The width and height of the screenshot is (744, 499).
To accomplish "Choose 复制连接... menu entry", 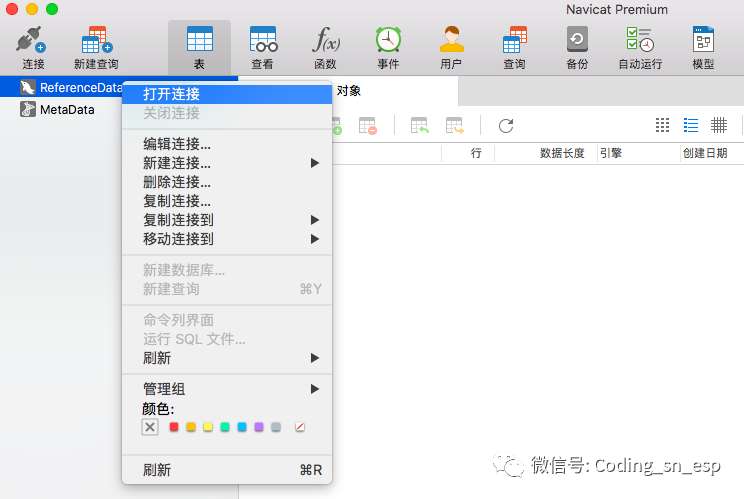I will point(227,201).
